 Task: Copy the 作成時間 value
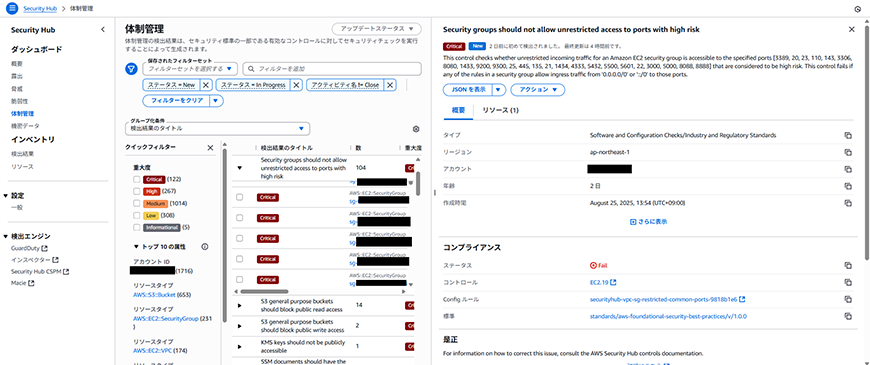click(x=848, y=203)
